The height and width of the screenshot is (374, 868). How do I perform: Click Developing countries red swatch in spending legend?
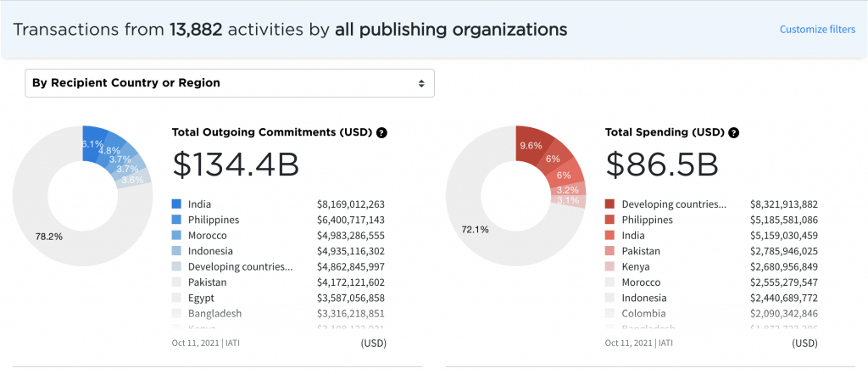point(609,204)
